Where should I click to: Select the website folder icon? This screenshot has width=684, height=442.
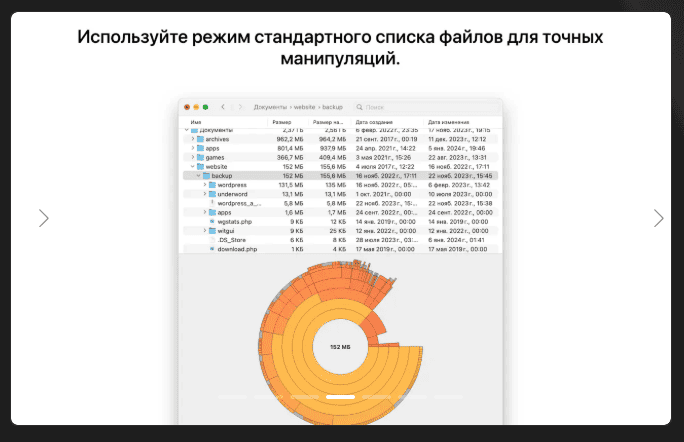(x=201, y=167)
